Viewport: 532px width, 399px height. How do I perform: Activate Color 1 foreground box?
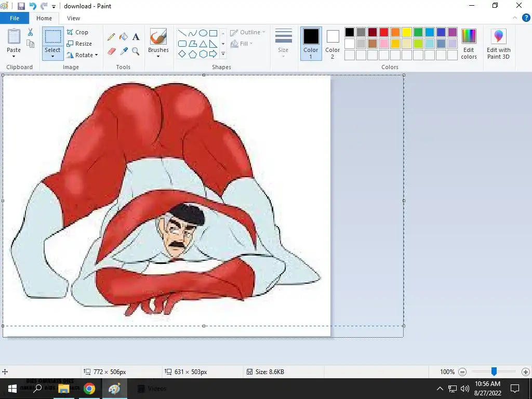pyautogui.click(x=311, y=44)
